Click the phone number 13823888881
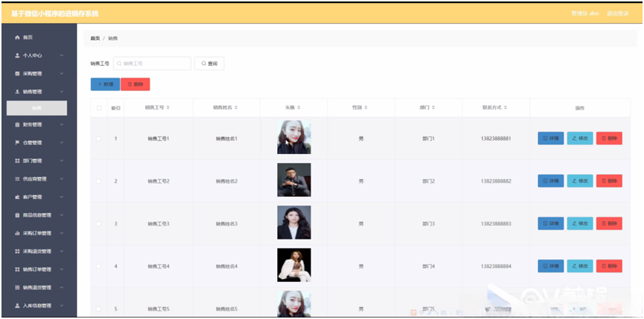The width and height of the screenshot is (644, 319). coord(496,138)
